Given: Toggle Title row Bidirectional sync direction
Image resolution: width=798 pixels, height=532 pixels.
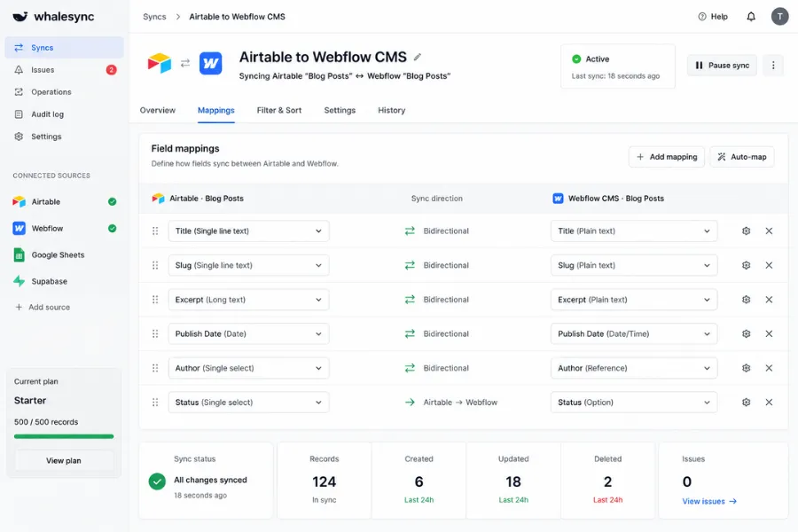Looking at the screenshot, I should click(x=436, y=231).
